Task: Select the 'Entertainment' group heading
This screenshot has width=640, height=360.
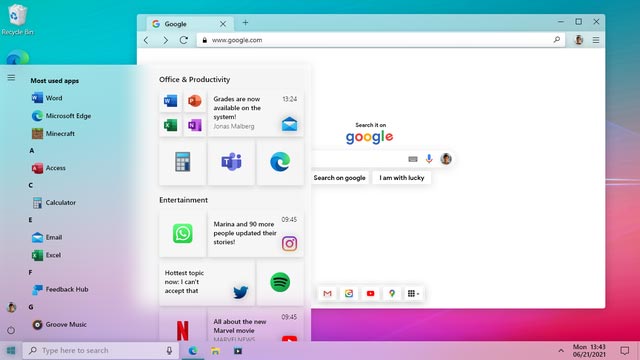Action: (183, 200)
